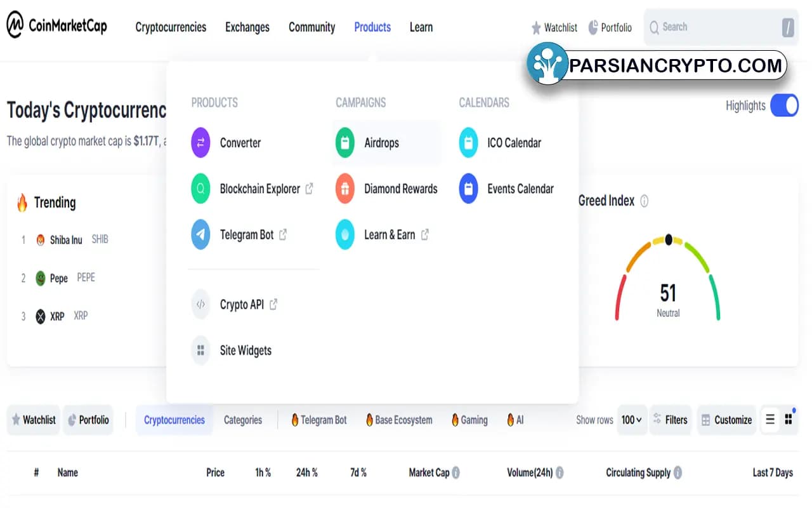Click the purple Converter icon
This screenshot has width=812, height=508.
tap(200, 142)
